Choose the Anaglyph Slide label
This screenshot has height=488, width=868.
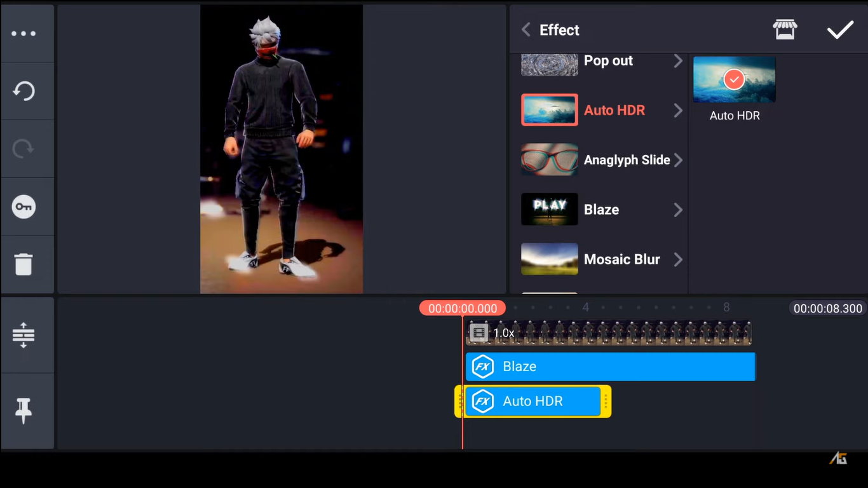(x=627, y=160)
